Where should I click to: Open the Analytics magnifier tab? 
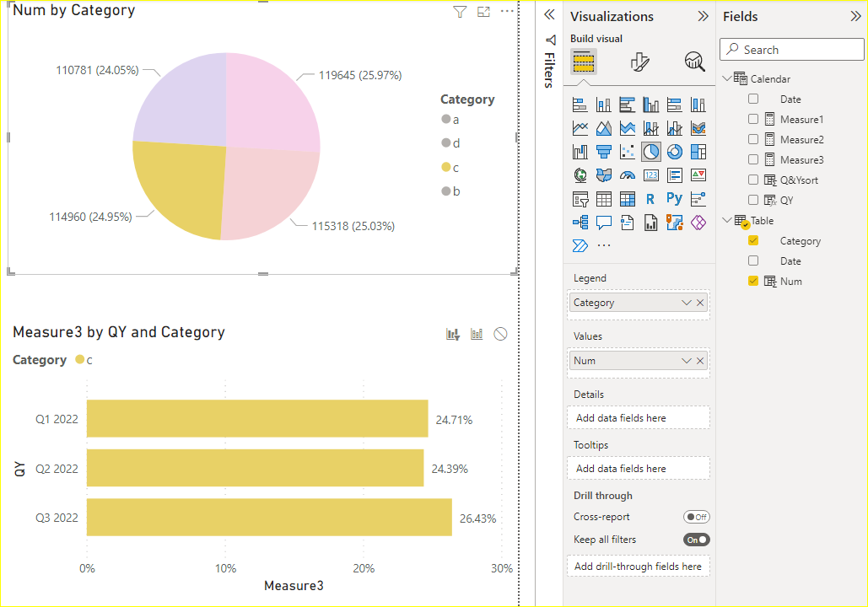point(694,62)
